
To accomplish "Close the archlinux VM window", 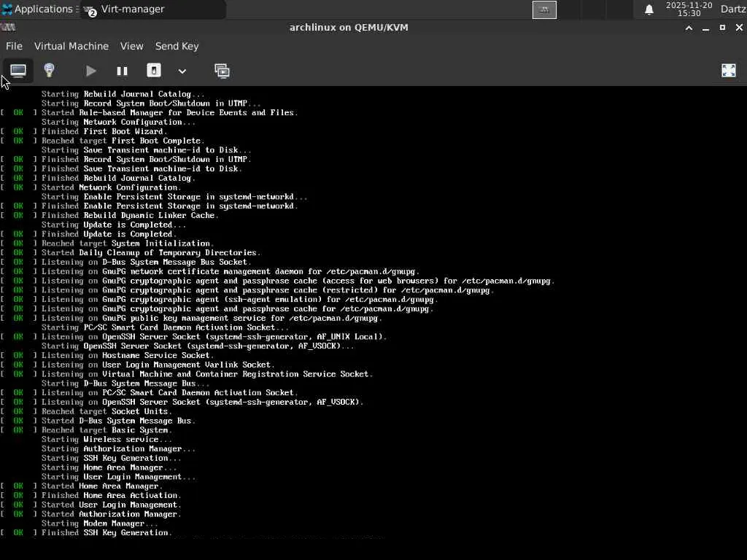I will click(x=739, y=28).
